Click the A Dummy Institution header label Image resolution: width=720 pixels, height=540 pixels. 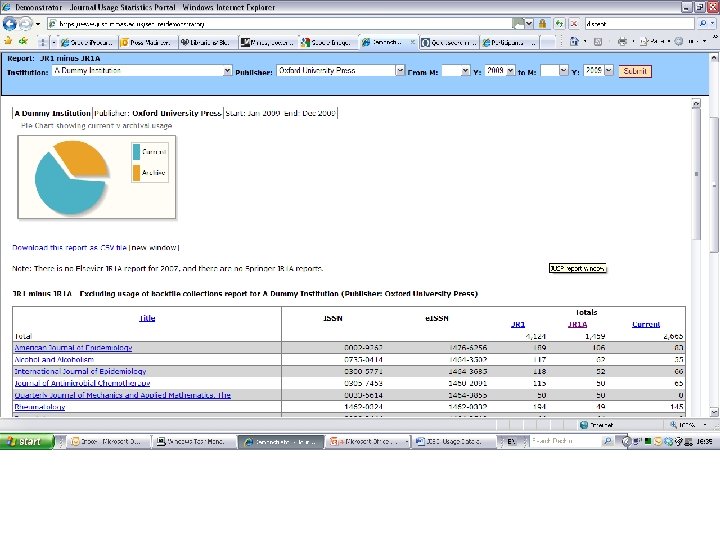click(x=52, y=113)
